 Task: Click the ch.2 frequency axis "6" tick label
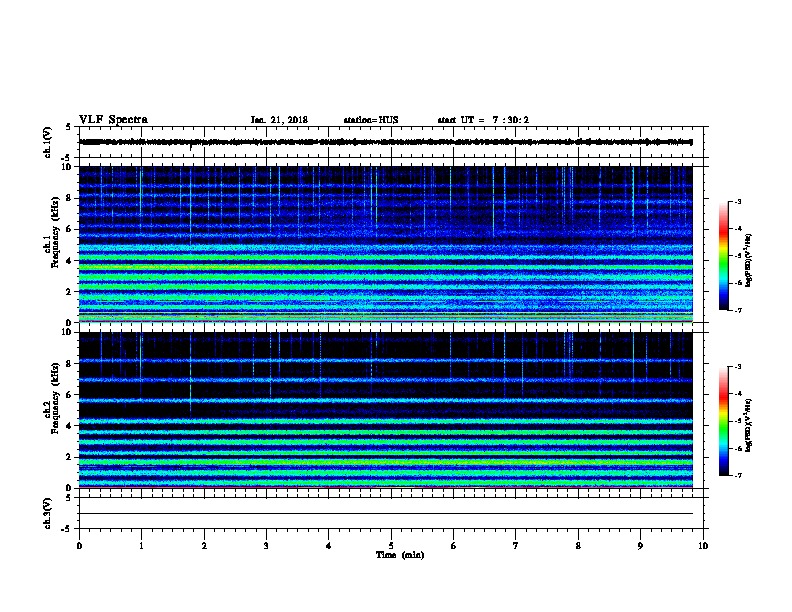coord(69,394)
